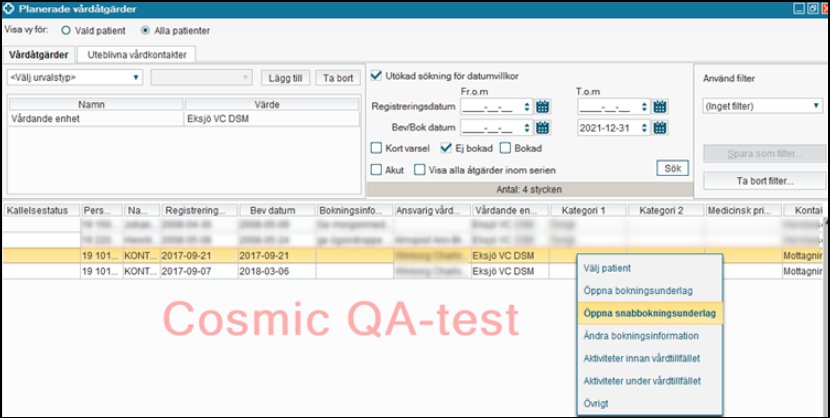Uncheck Utökad sökning för datumvillkor
Viewport: 830px width, 419px height.
(x=377, y=76)
